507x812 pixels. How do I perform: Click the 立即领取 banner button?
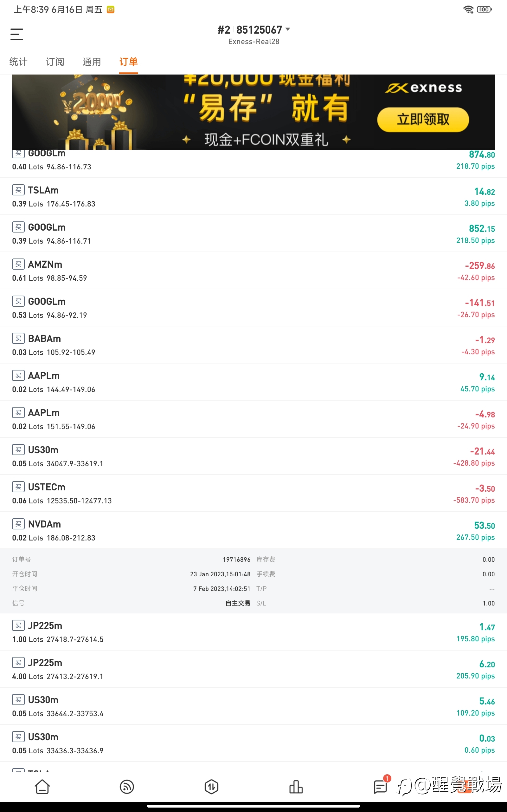pos(423,120)
